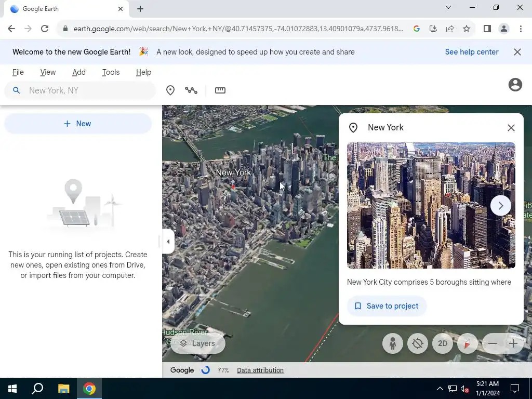Go back in Chrome browser history
Screen dimensions: 532x399
click(11, 29)
